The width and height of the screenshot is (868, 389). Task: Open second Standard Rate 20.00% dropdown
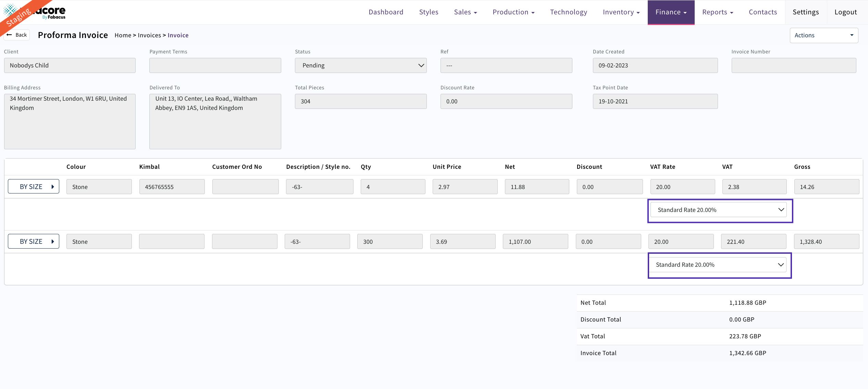point(717,265)
